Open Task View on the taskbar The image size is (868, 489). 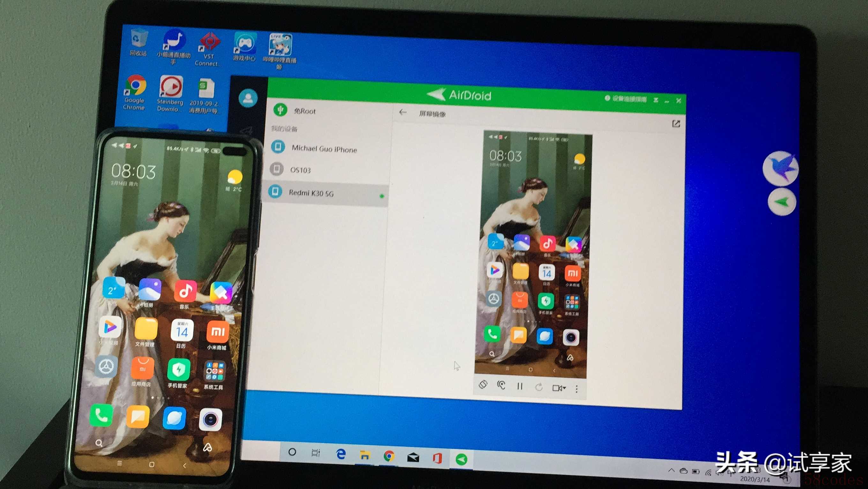point(316,453)
